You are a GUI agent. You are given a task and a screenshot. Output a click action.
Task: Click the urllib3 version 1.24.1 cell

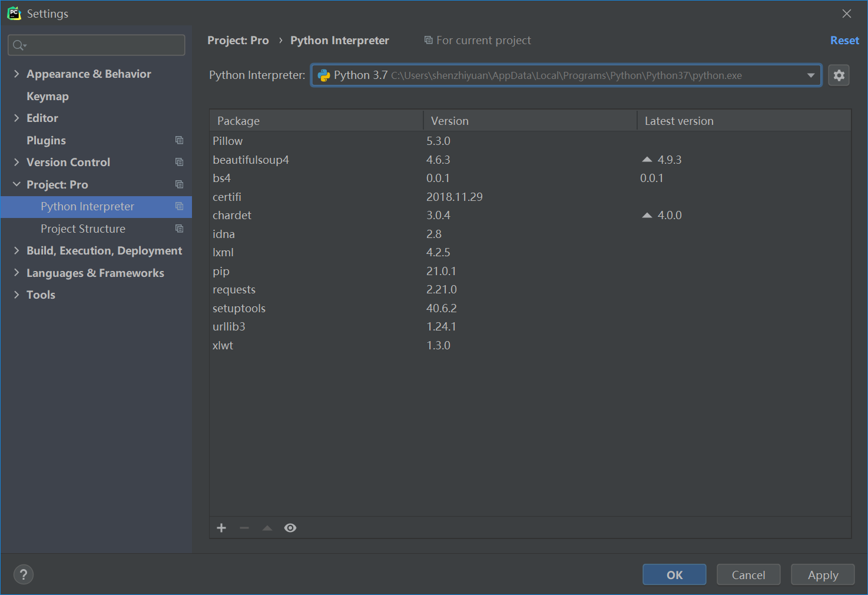click(441, 326)
